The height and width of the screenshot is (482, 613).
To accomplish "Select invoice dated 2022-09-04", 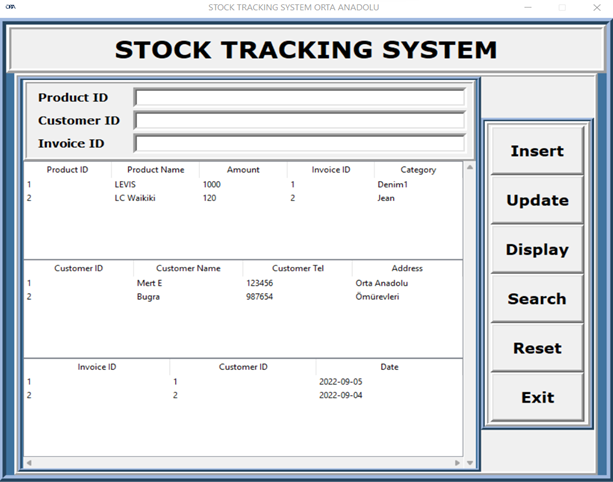I will click(243, 395).
